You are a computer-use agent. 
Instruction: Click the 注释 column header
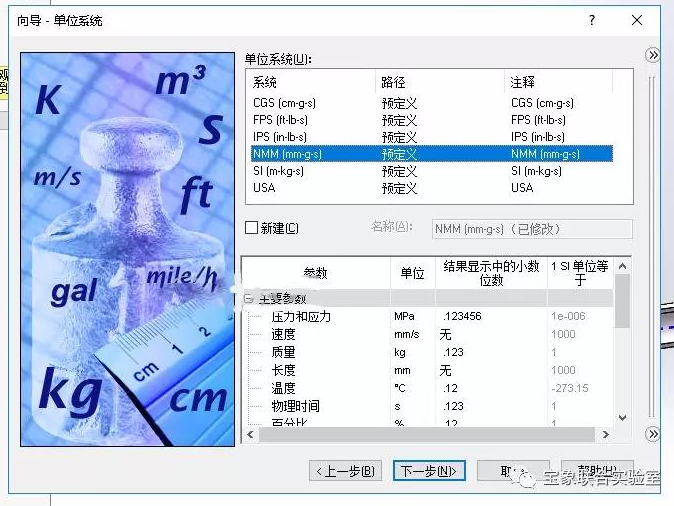tap(558, 82)
